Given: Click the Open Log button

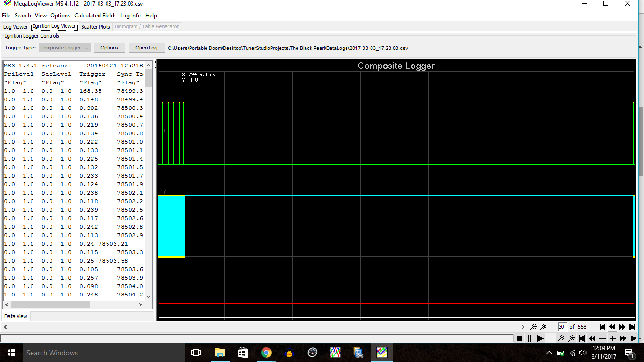Looking at the screenshot, I should click(146, 48).
